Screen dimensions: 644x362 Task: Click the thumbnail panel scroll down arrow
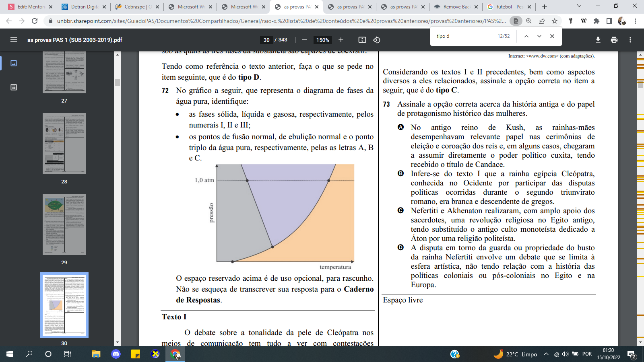coord(117,343)
